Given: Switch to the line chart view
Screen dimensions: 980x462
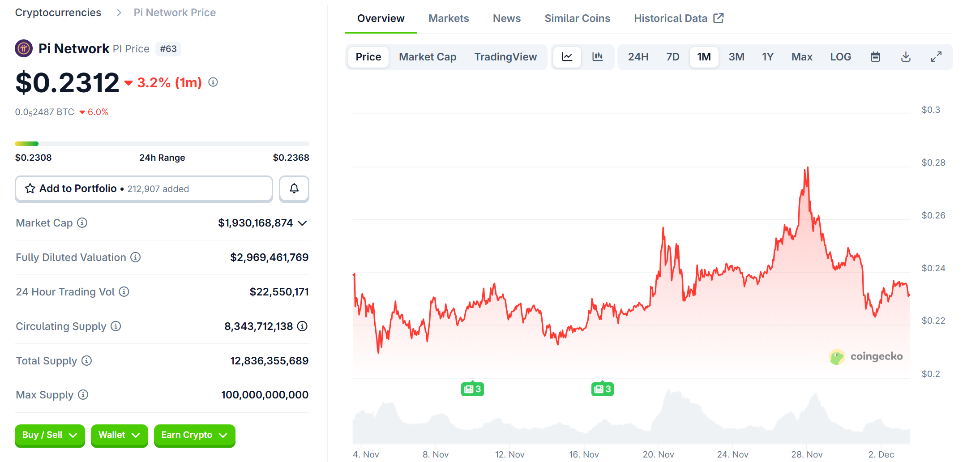Looking at the screenshot, I should tap(567, 57).
